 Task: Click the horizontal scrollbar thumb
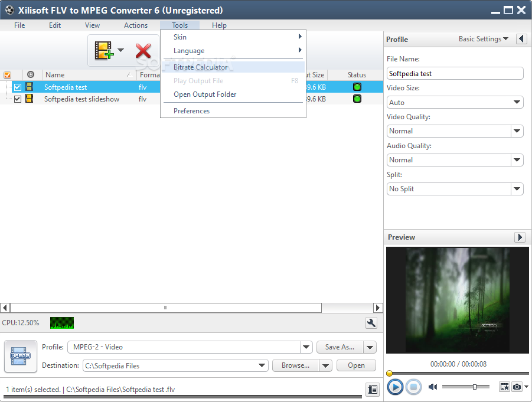click(x=165, y=308)
